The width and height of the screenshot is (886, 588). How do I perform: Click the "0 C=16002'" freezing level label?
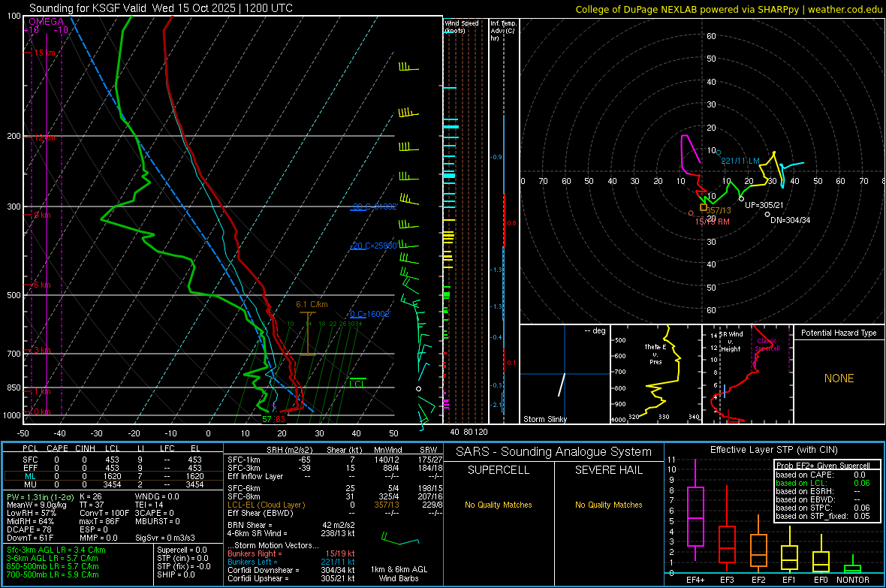click(x=369, y=314)
